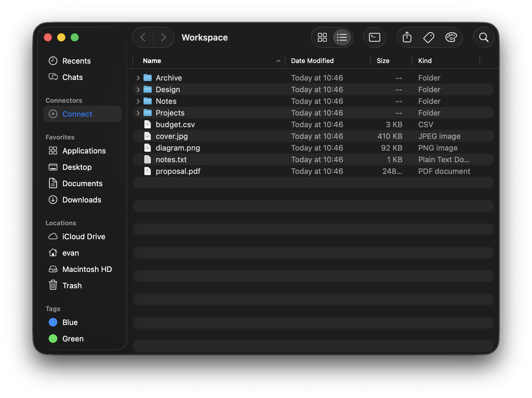Expand the Archive folder chevron
532x398 pixels.
(x=138, y=78)
